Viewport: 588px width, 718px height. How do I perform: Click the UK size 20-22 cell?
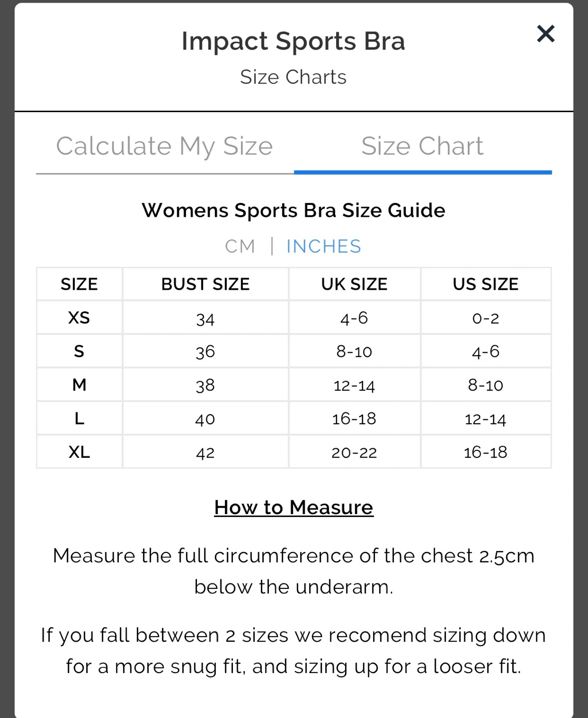tap(354, 452)
